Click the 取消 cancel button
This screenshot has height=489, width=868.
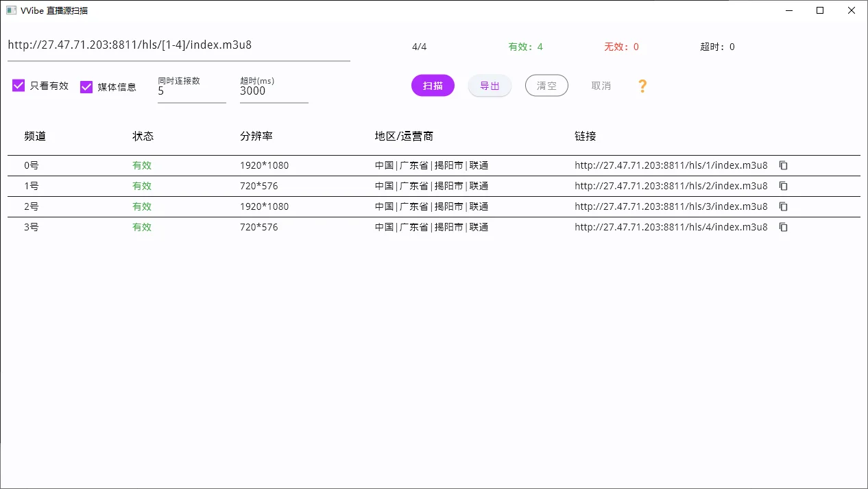(601, 86)
